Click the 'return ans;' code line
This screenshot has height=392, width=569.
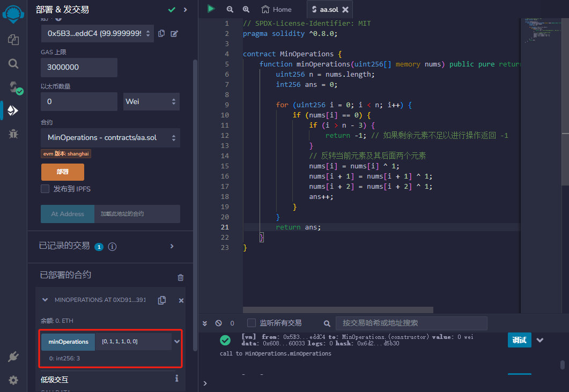(298, 227)
